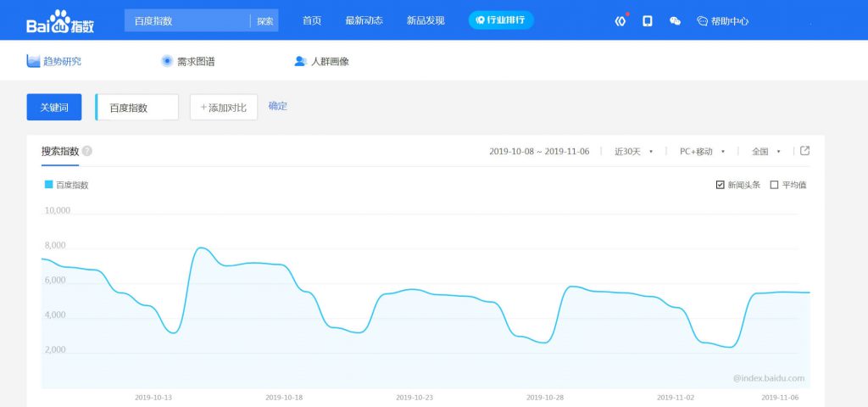
Task: Click the 行业排行 button
Action: point(501,20)
